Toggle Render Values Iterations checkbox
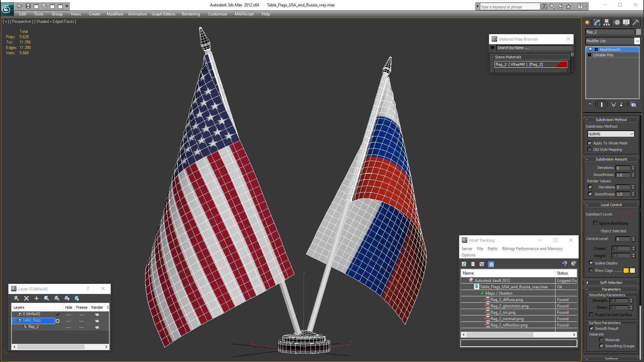The image size is (644, 362). point(590,187)
